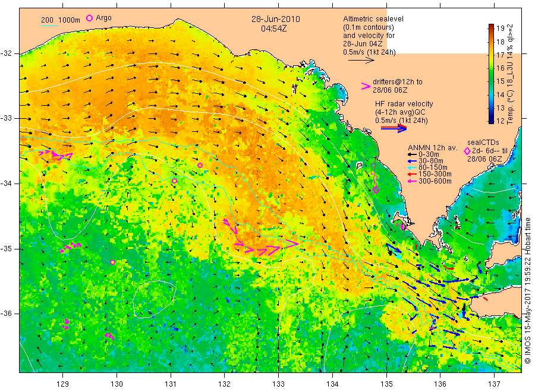Click the 'Altimetric sealevel' heading text
Image resolution: width=535 pixels, height=392 pixels.
[x=373, y=19]
